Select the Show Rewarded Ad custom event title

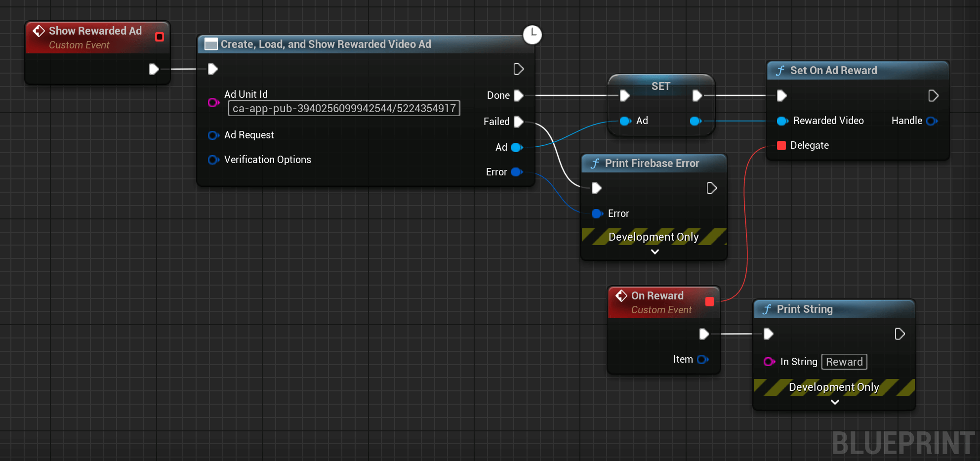pyautogui.click(x=95, y=31)
